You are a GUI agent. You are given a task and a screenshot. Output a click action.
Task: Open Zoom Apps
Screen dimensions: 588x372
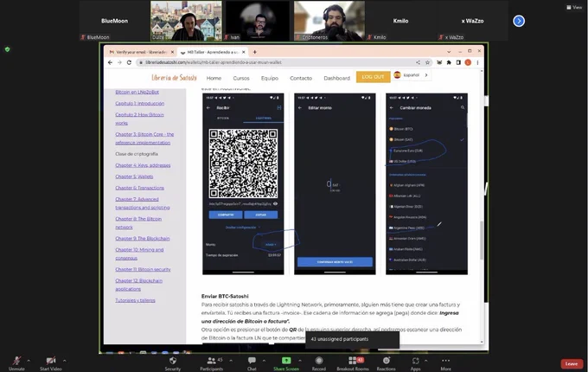tap(415, 363)
